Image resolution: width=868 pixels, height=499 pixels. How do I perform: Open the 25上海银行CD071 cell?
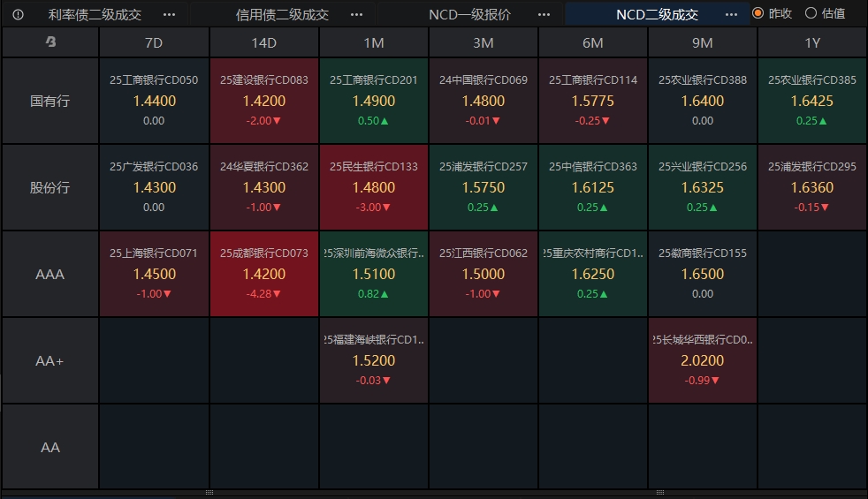point(154,274)
